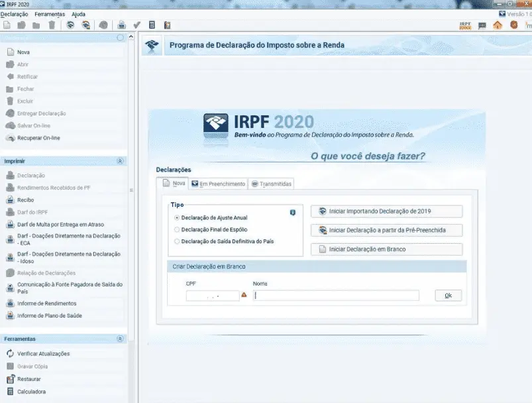
Task: Collapse the Ferramentas sidebar section
Action: click(x=120, y=339)
